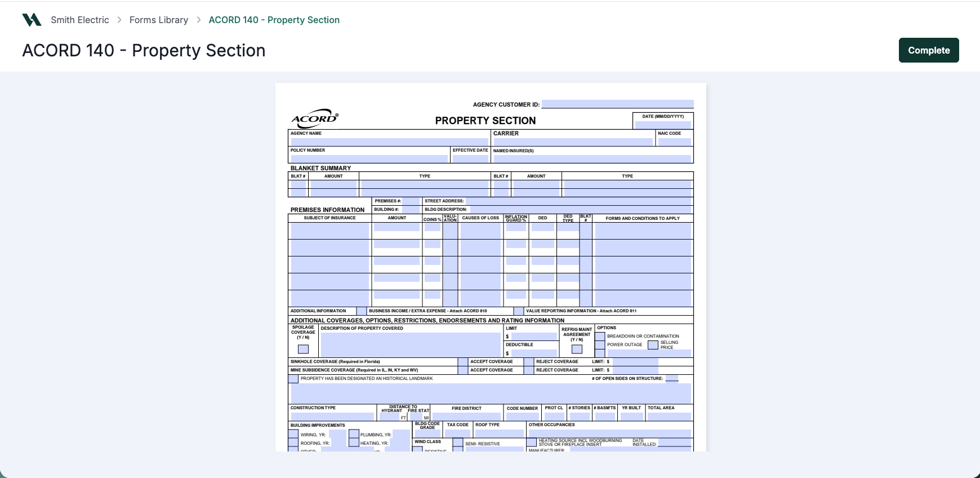Click the Sinkhole Coverage Limit $ field
Image resolution: width=980 pixels, height=478 pixels.
coord(635,362)
